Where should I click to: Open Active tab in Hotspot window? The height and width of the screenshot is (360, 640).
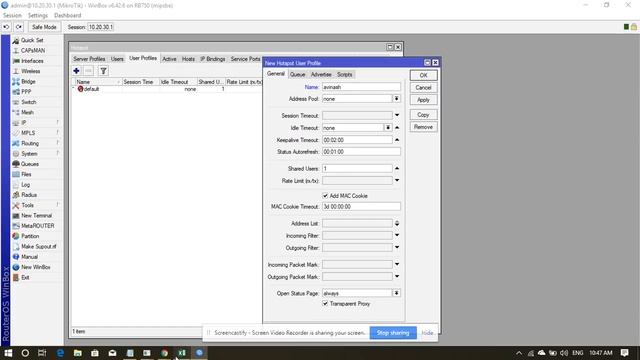[169, 59]
